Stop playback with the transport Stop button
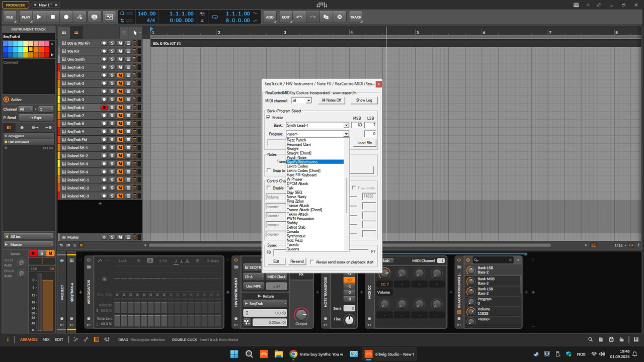 (53, 17)
